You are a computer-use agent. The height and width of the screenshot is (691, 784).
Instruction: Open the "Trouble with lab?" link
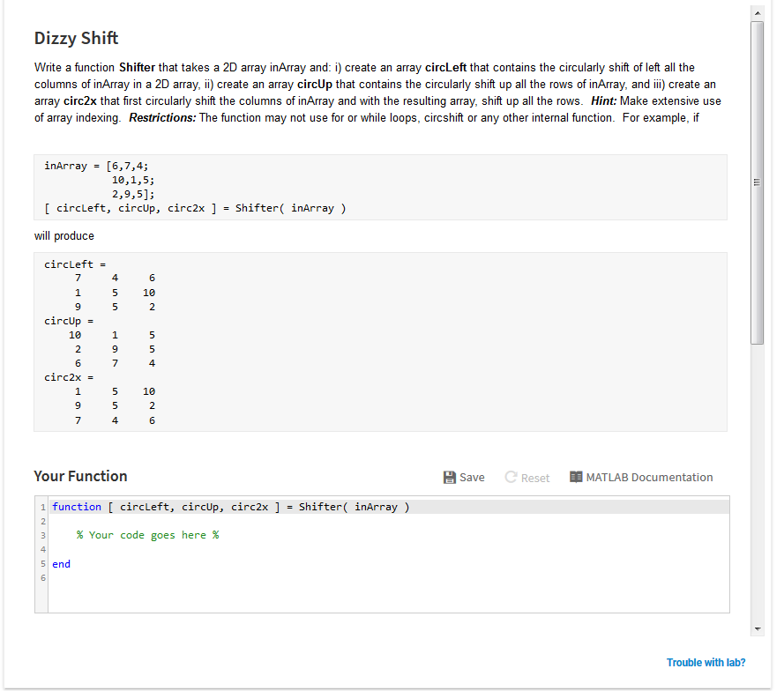point(706,663)
